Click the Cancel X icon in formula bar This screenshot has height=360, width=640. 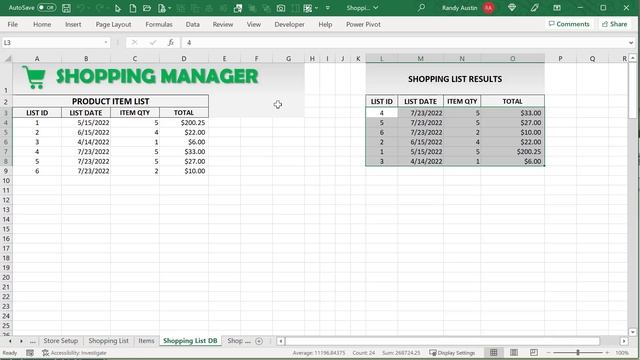[x=134, y=42]
